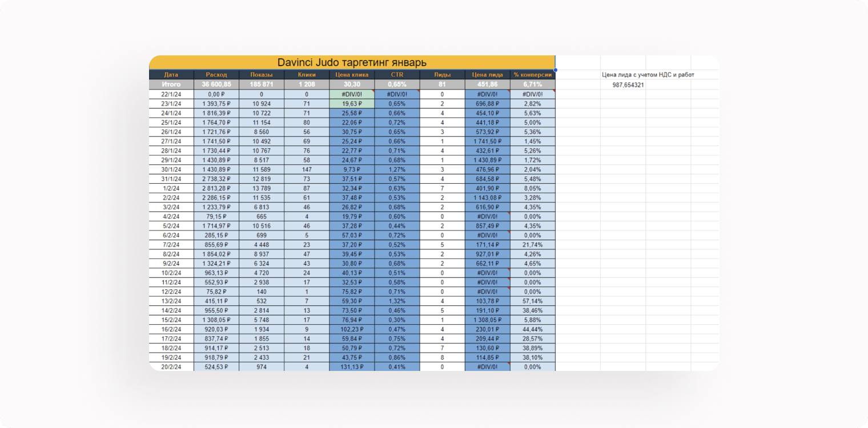This screenshot has height=428, width=868.
Task: Click the date cell "22/1/24"
Action: (171, 94)
